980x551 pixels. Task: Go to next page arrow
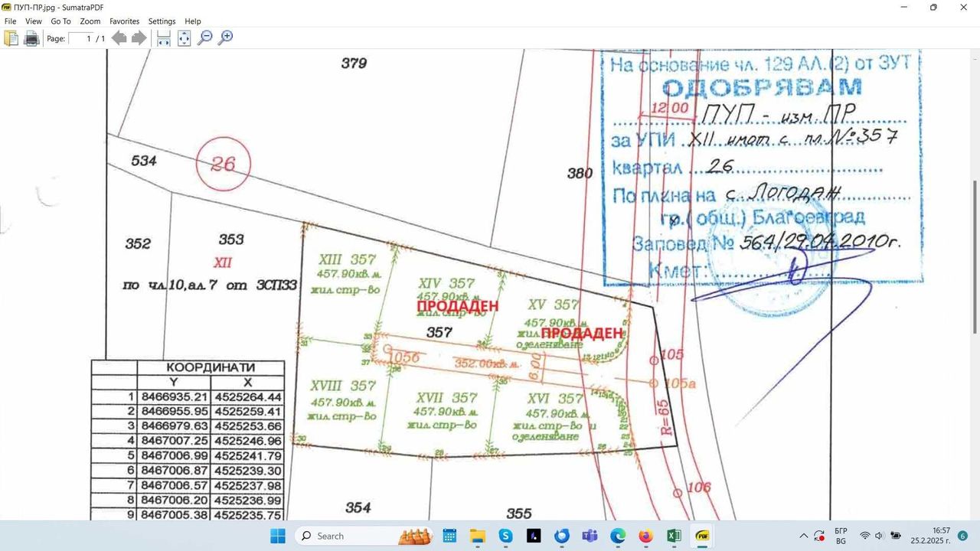139,38
